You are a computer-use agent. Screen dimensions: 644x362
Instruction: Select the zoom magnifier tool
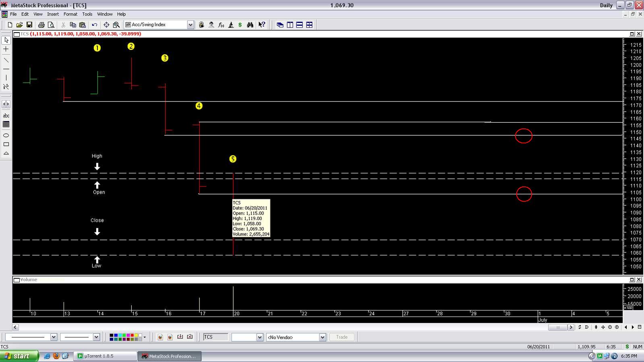point(116,25)
